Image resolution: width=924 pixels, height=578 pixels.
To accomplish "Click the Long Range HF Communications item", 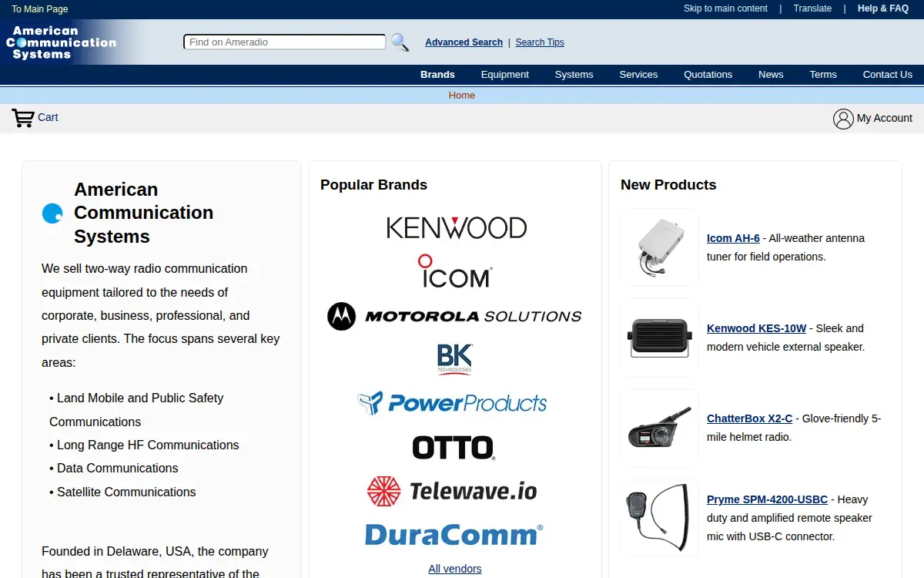I will click(x=148, y=445).
